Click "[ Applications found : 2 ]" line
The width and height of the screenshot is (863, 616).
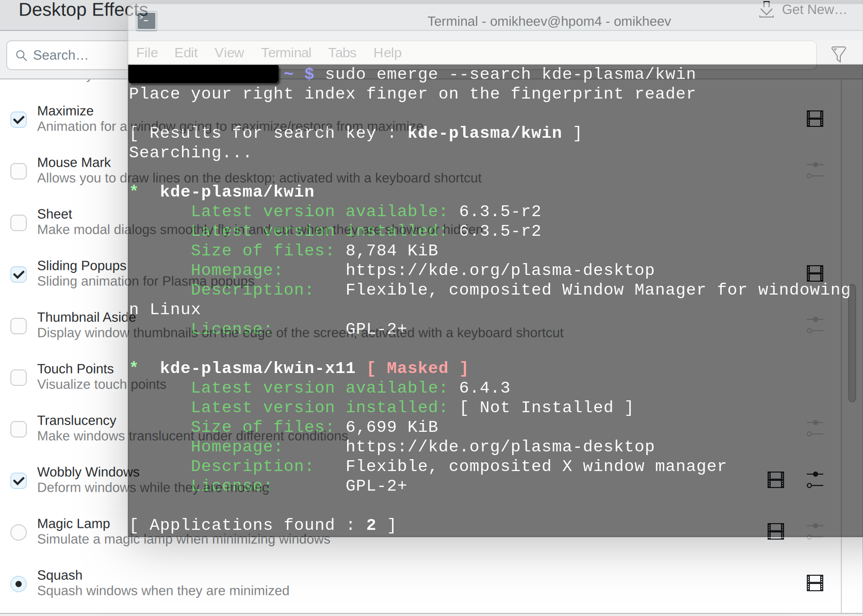pyautogui.click(x=263, y=525)
